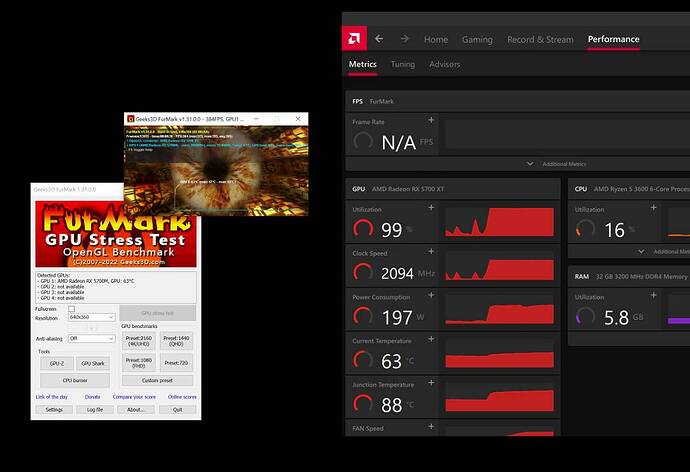Click the plus icon for CPU Utilization
690x472 pixels.
tap(653, 207)
